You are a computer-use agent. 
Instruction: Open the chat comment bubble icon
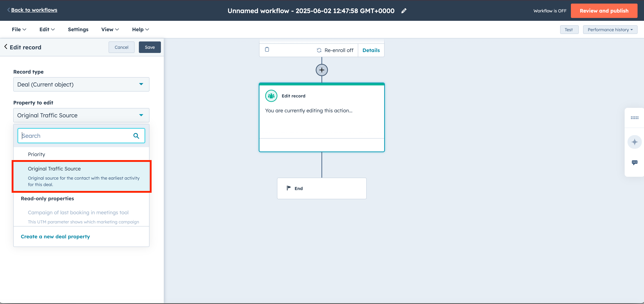pyautogui.click(x=635, y=163)
